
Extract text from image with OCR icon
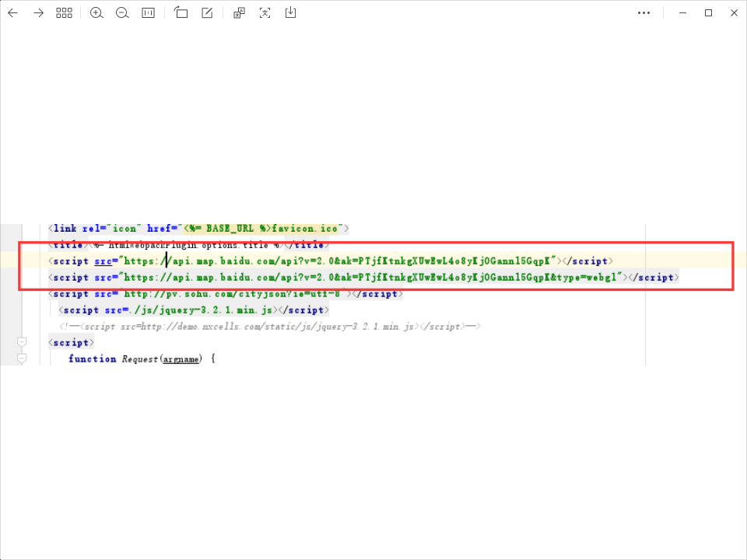tap(265, 13)
